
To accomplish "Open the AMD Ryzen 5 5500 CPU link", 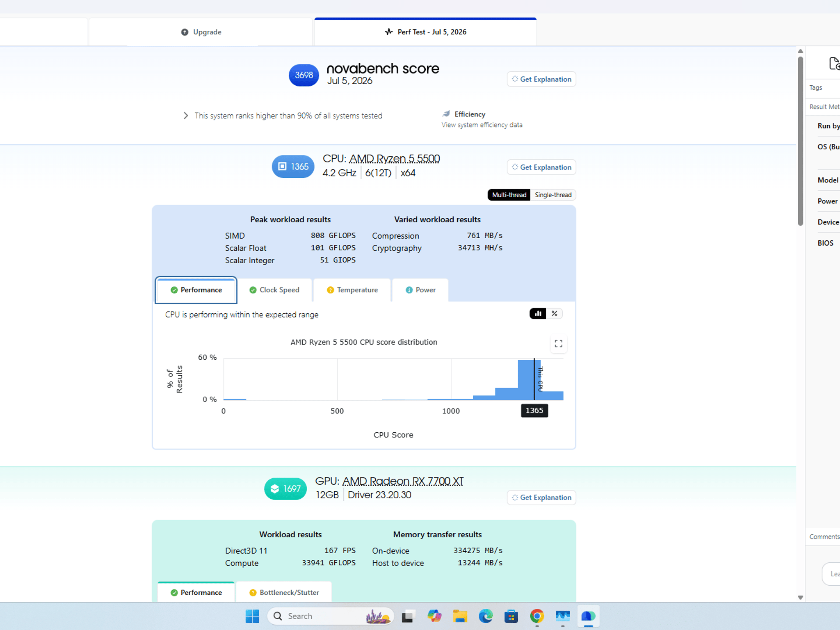I will coord(395,159).
